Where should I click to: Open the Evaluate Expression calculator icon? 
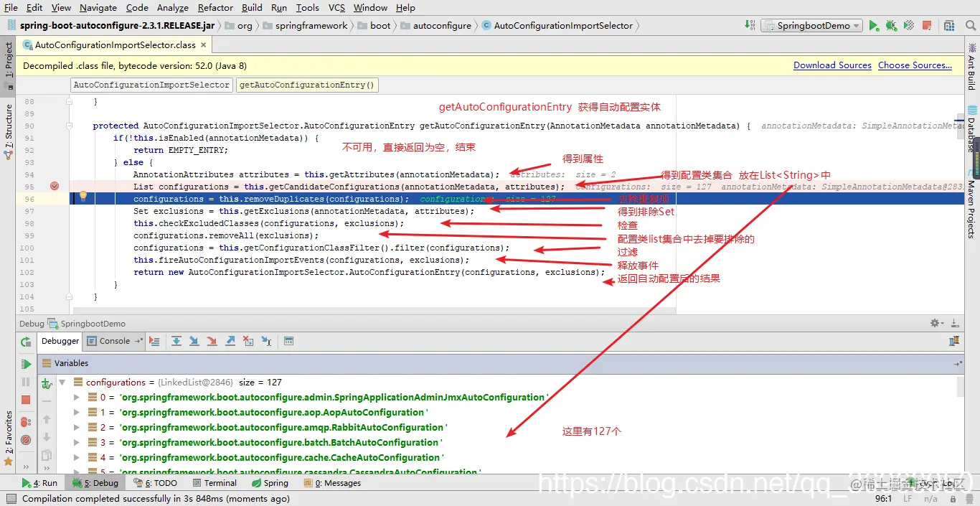coord(288,342)
